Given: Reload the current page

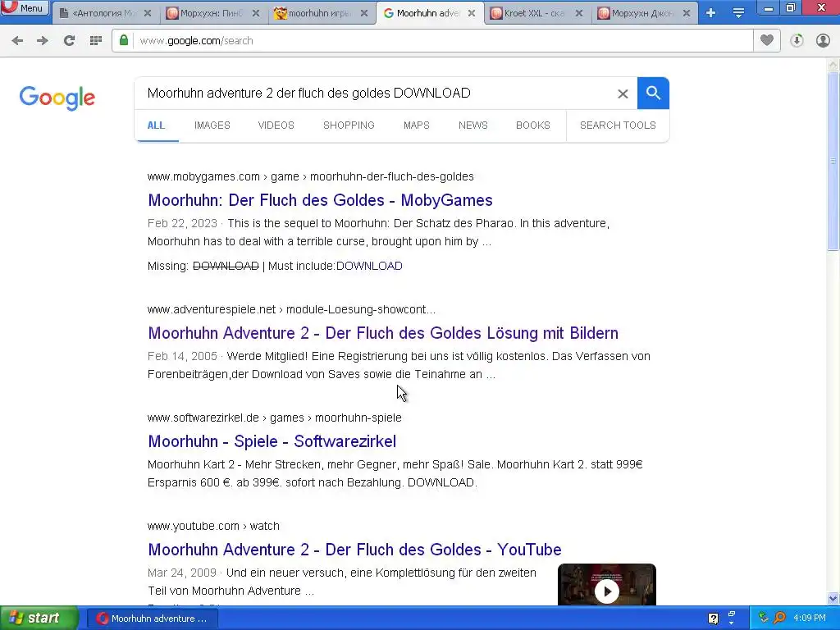Looking at the screenshot, I should click(69, 41).
